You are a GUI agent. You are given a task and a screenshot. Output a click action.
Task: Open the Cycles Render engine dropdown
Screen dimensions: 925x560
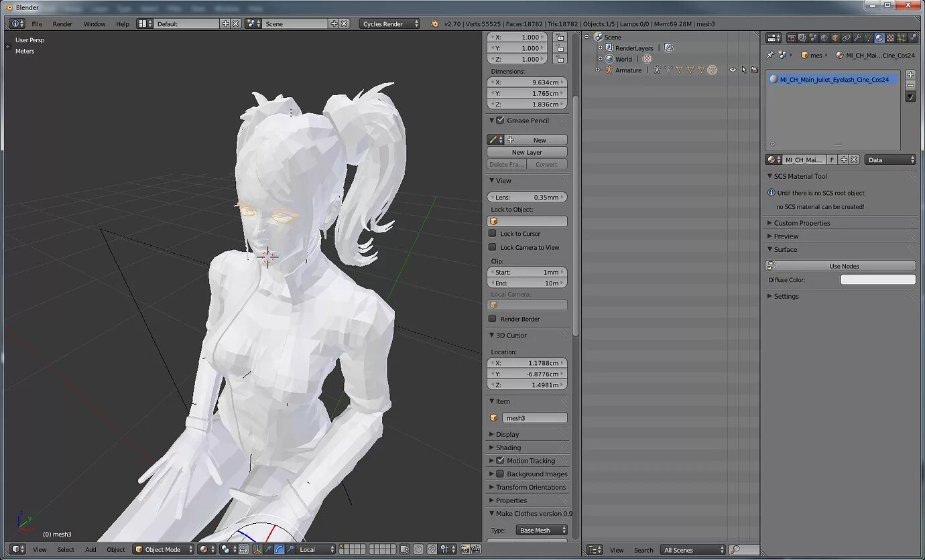point(389,23)
